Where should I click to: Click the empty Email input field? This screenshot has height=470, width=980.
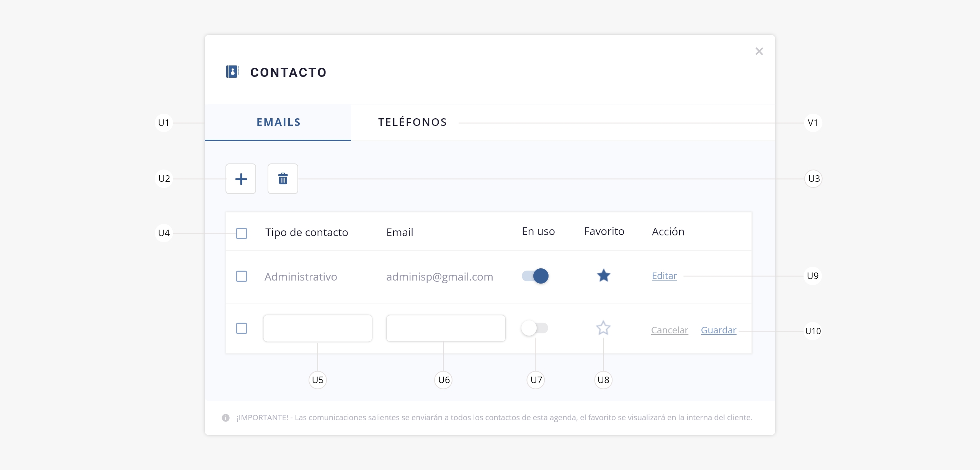tap(446, 328)
